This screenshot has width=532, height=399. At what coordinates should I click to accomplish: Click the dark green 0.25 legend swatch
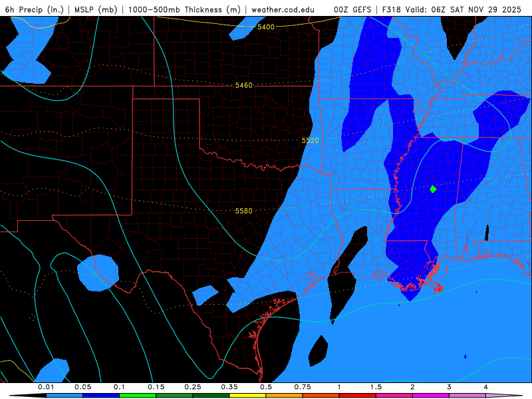click(211, 396)
